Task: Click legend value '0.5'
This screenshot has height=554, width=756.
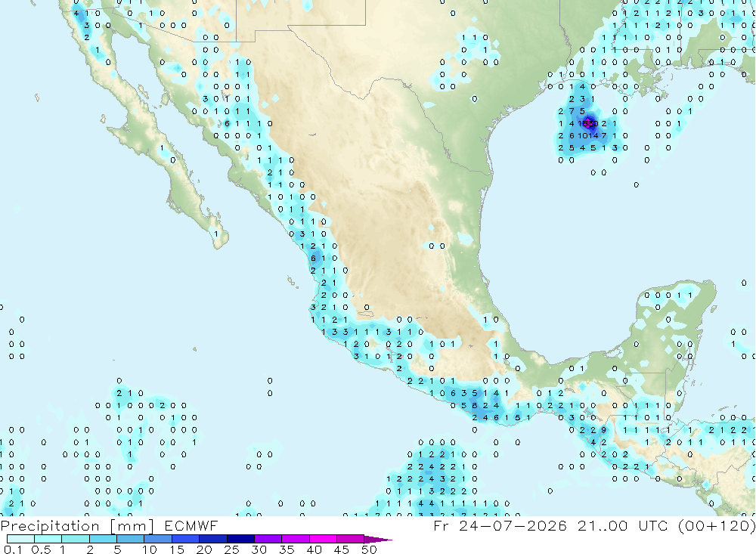Action: 41,549
